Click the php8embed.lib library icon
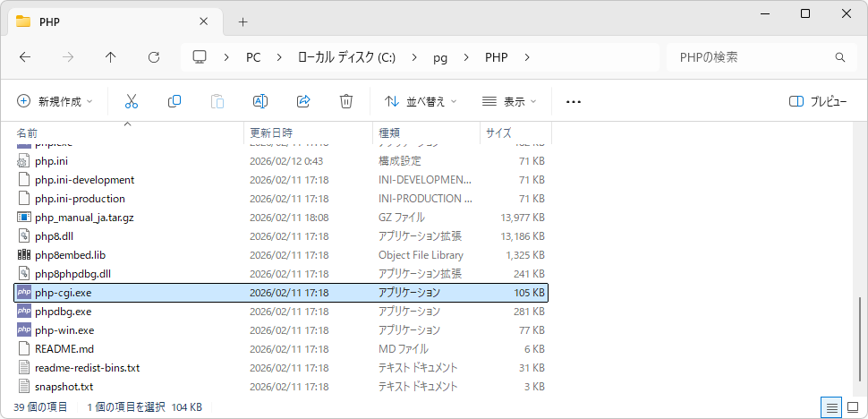Image resolution: width=868 pixels, height=419 pixels. click(x=24, y=255)
